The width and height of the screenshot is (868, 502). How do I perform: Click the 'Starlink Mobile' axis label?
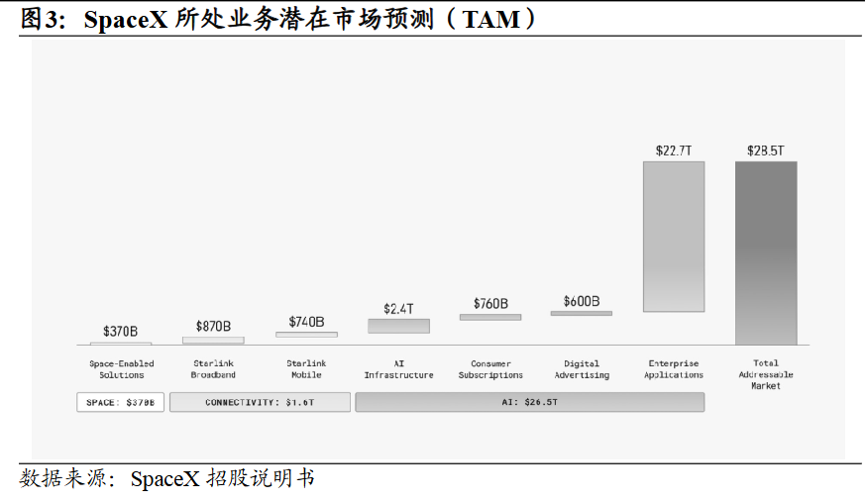point(306,369)
